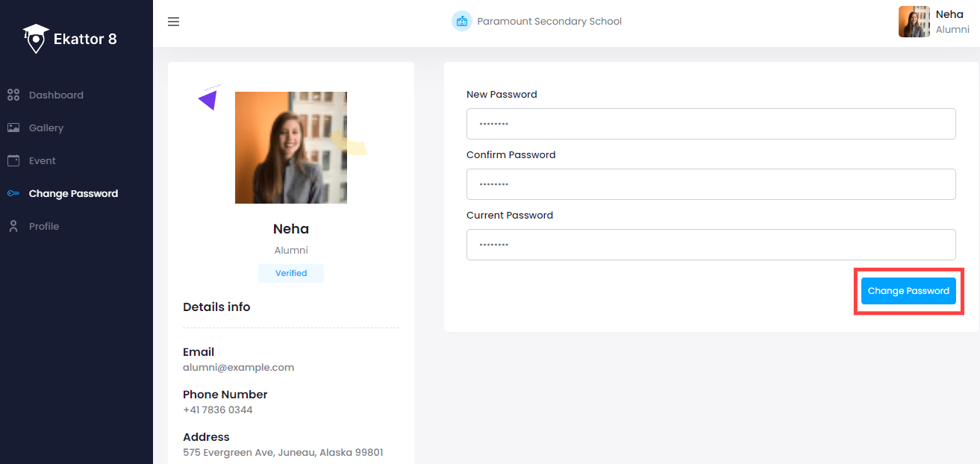Open the Gallery menu item

point(46,128)
